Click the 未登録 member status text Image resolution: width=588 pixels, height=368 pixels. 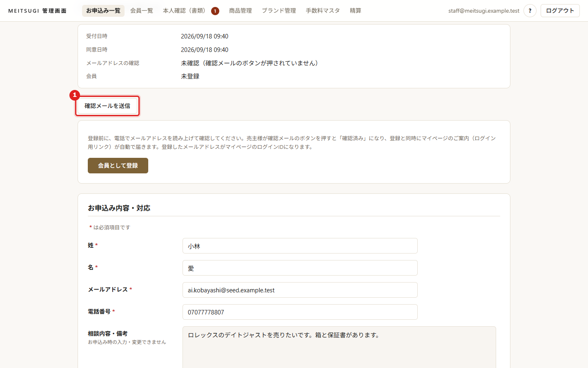point(190,76)
